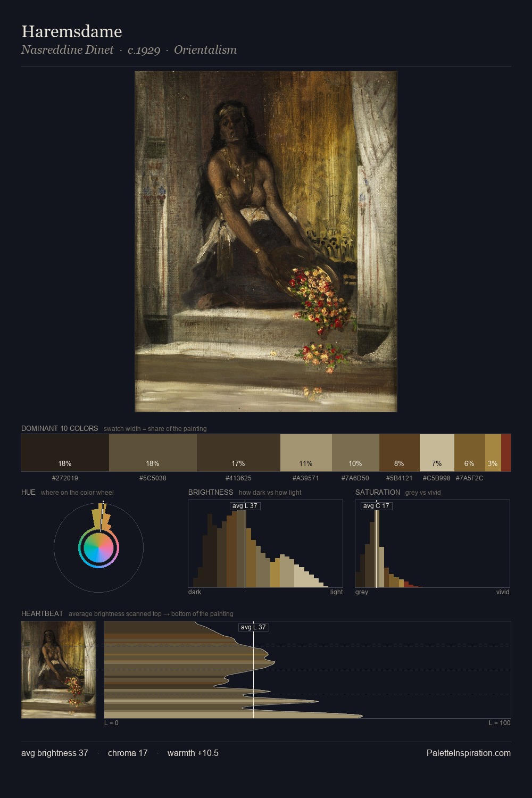Click the 'DOMINANT 10 COLORS' heading
Image resolution: width=532 pixels, height=798 pixels.
click(x=60, y=428)
